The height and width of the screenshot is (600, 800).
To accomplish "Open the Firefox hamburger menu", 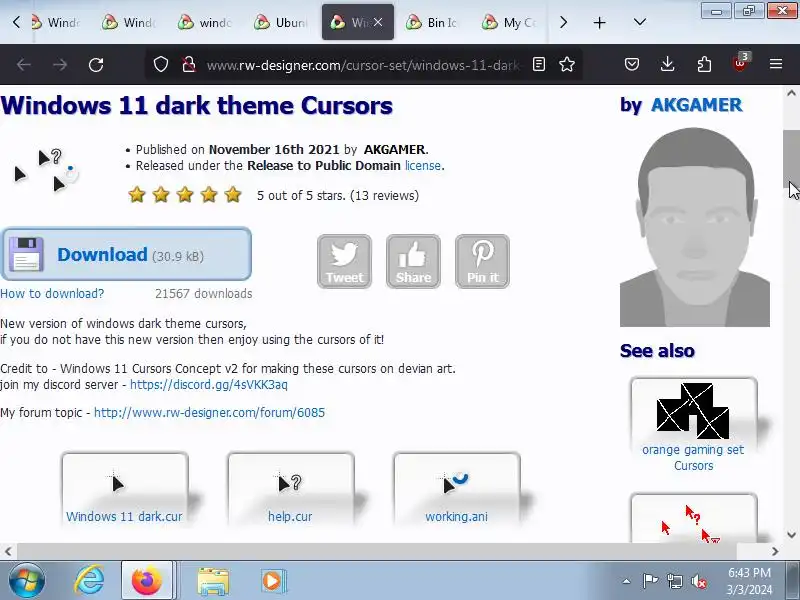I will 776,64.
